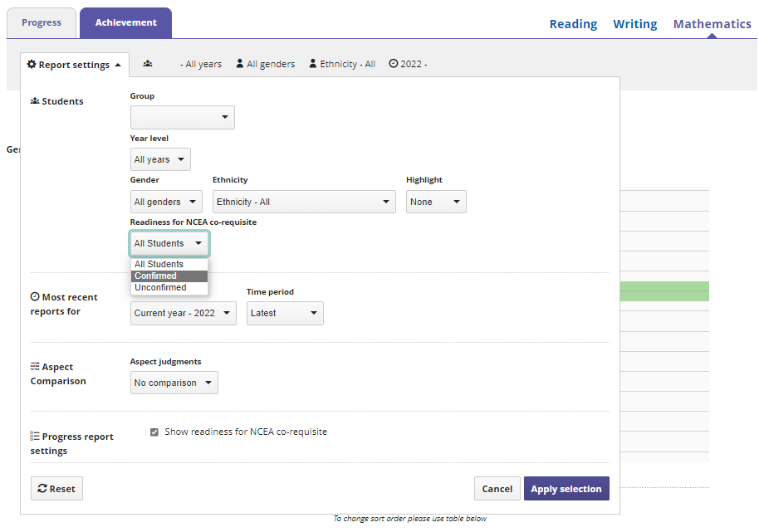Click the refresh icon on Reset button

(42, 489)
